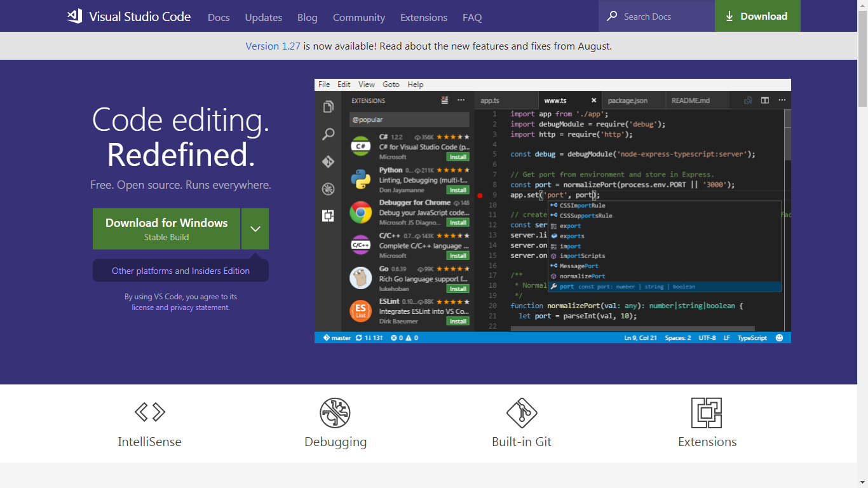Click the Extensions feature icon
The width and height of the screenshot is (868, 488).
click(x=707, y=413)
